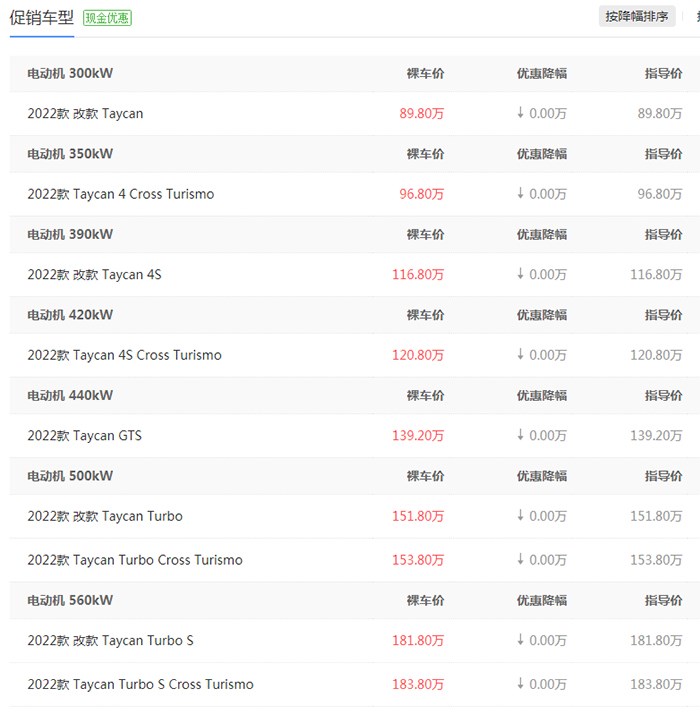Click red price 89.80万
Screen dimensions: 700x714
pos(421,113)
